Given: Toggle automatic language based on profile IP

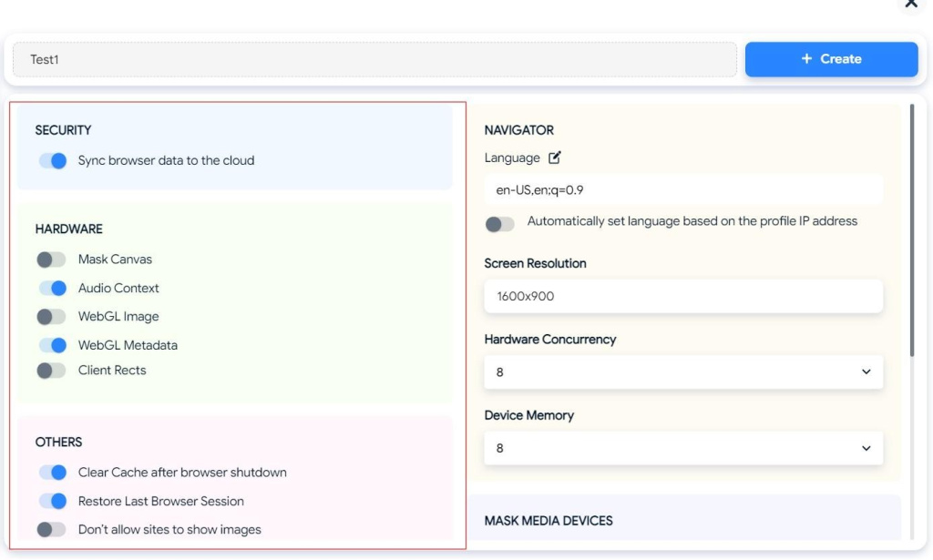Looking at the screenshot, I should (x=500, y=223).
